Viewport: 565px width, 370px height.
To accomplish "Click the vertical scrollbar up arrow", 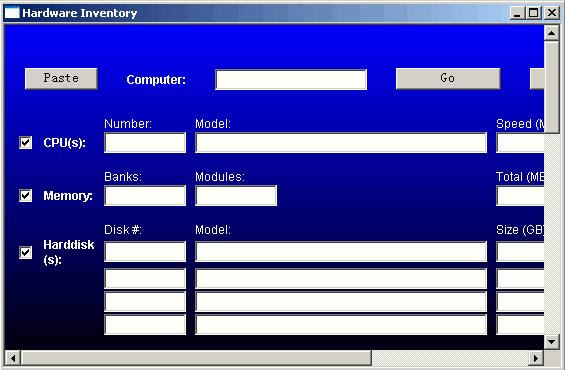I will pos(552,34).
